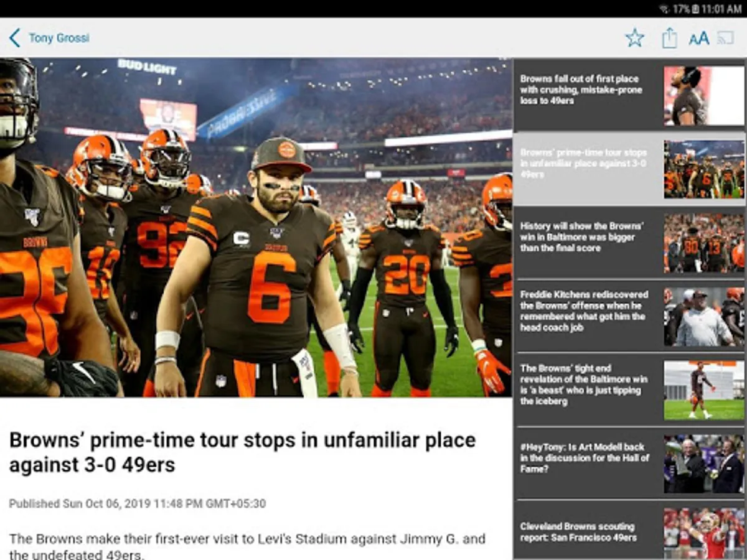The width and height of the screenshot is (747, 560).
Task: Favorite this article with the star icon
Action: 634,38
